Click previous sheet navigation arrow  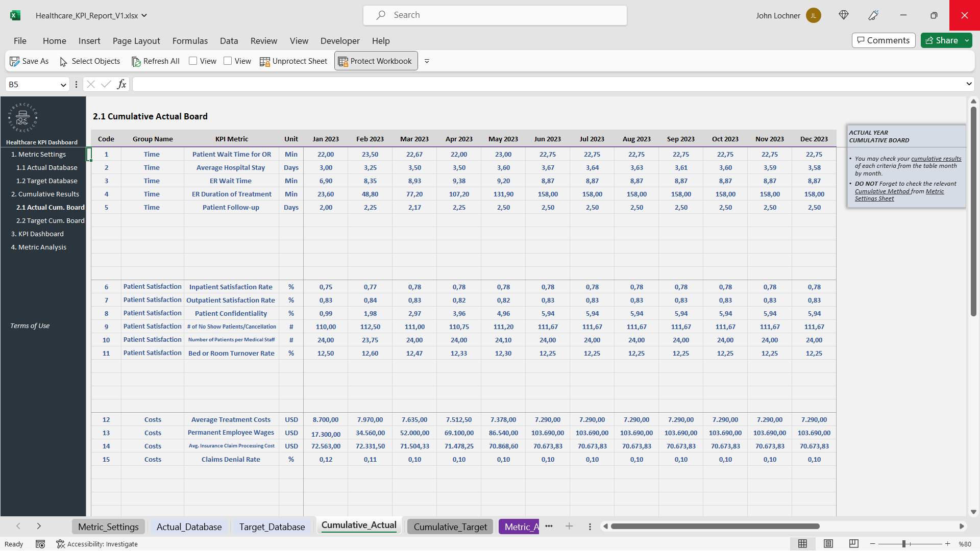click(x=18, y=526)
